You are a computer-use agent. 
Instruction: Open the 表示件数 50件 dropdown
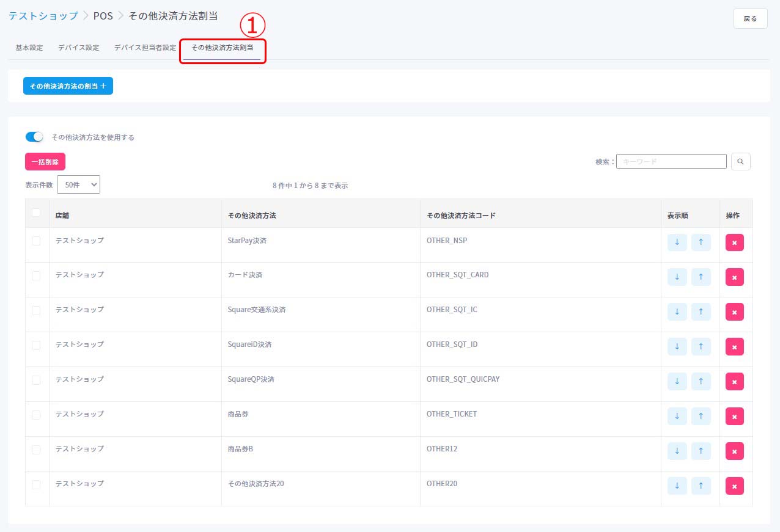78,184
